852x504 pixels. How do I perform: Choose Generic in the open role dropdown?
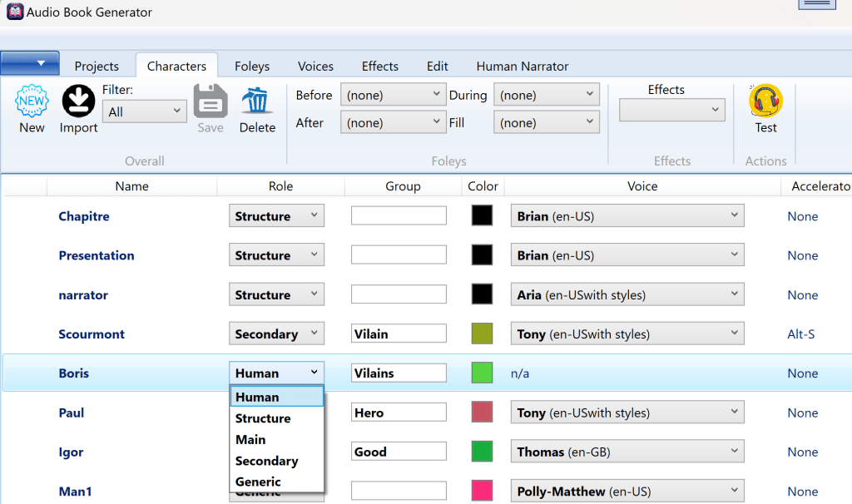pos(258,482)
